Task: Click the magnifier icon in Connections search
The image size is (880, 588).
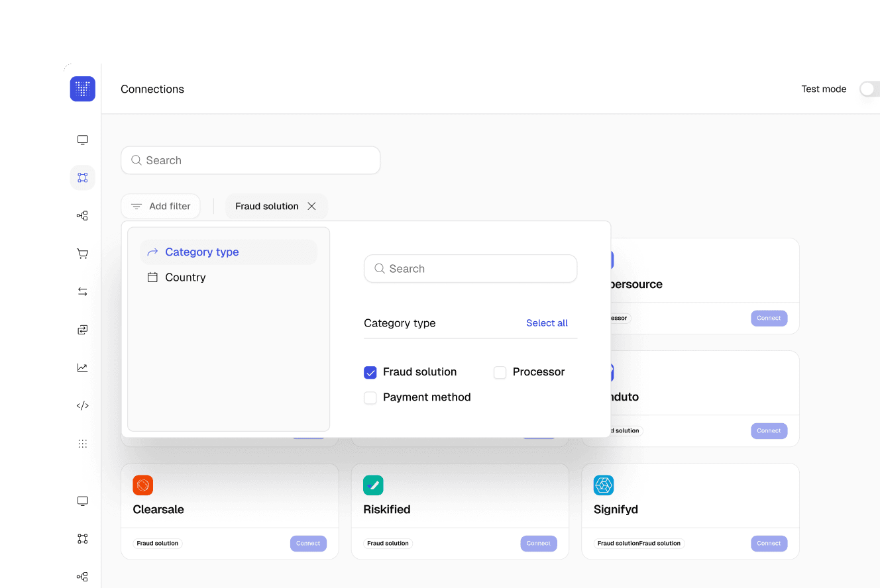Action: tap(137, 160)
